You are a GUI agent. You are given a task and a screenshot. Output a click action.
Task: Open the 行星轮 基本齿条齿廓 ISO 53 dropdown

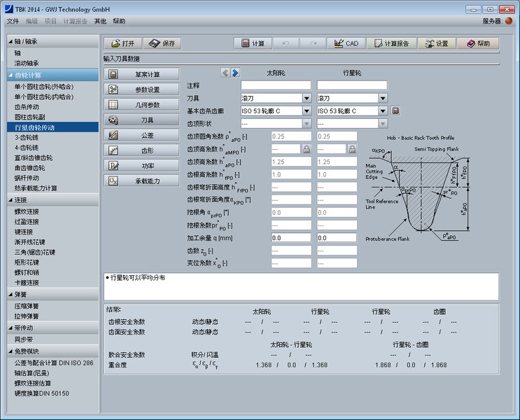tap(383, 111)
